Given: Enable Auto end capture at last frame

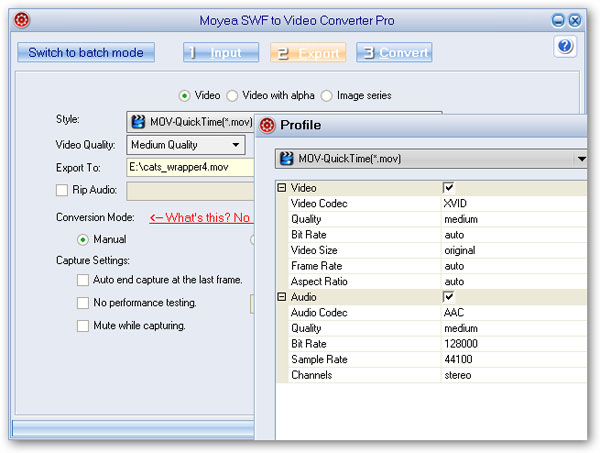Looking at the screenshot, I should coord(83,280).
